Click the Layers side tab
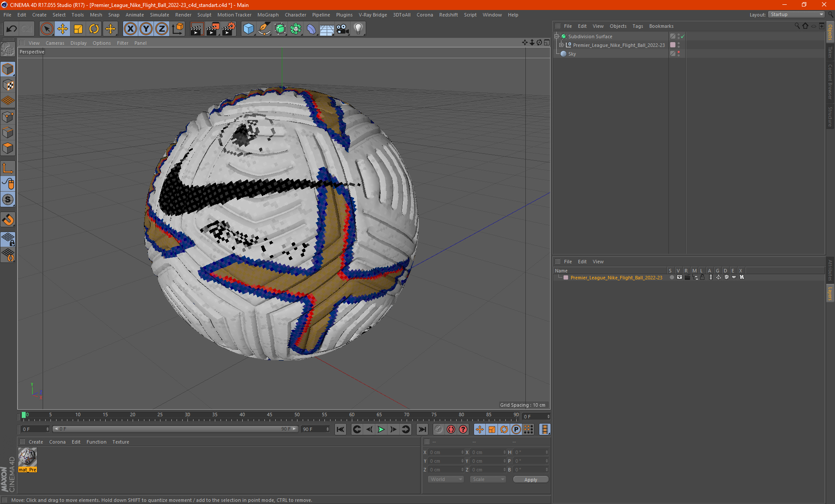The image size is (835, 504). pyautogui.click(x=830, y=293)
